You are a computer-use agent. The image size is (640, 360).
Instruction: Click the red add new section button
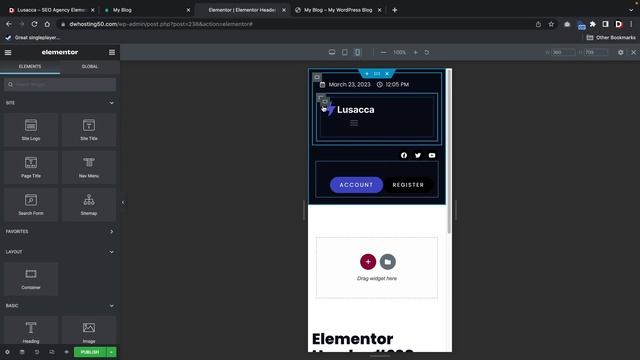tap(368, 262)
